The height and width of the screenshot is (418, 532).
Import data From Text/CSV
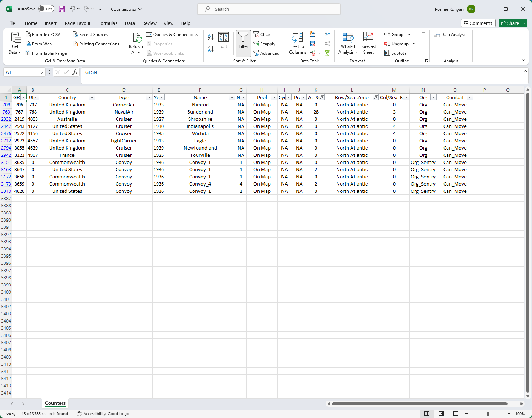pos(43,35)
